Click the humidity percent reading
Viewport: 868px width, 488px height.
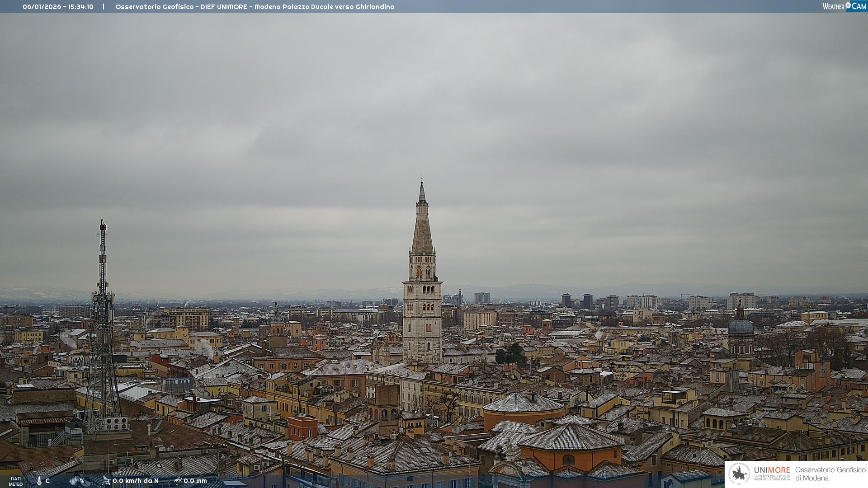(82, 481)
